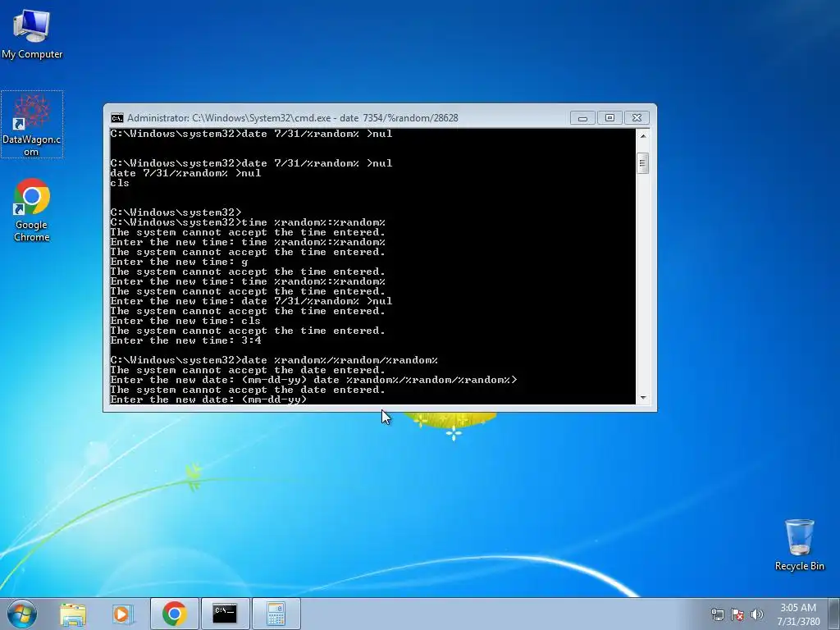Click the empty 'C:\Windows\system32>' prompt line

tap(176, 212)
